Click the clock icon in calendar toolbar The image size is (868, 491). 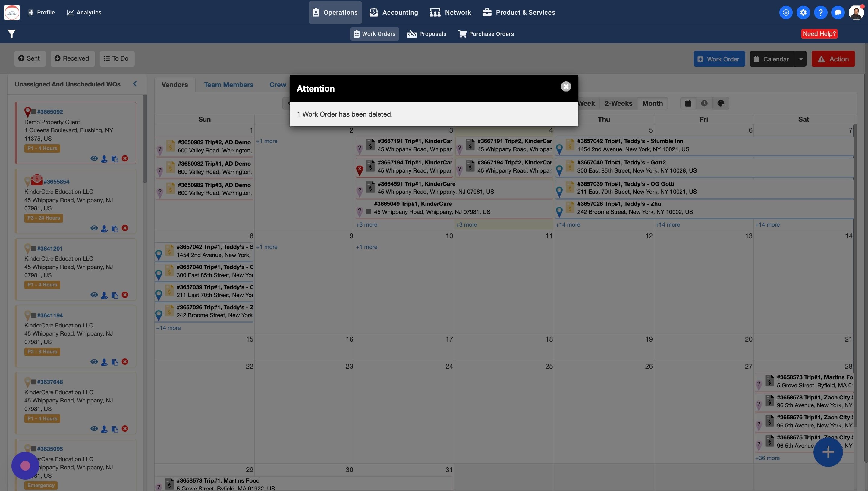click(704, 103)
